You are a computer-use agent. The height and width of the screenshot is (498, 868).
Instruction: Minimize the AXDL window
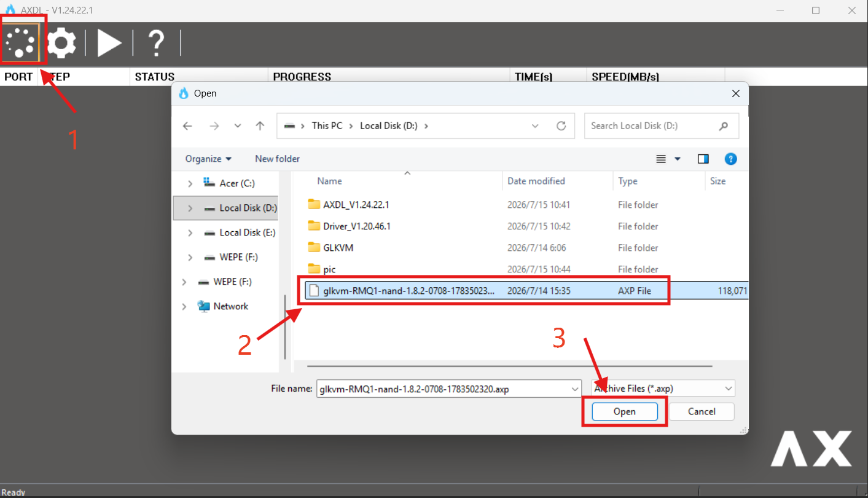[x=780, y=10]
